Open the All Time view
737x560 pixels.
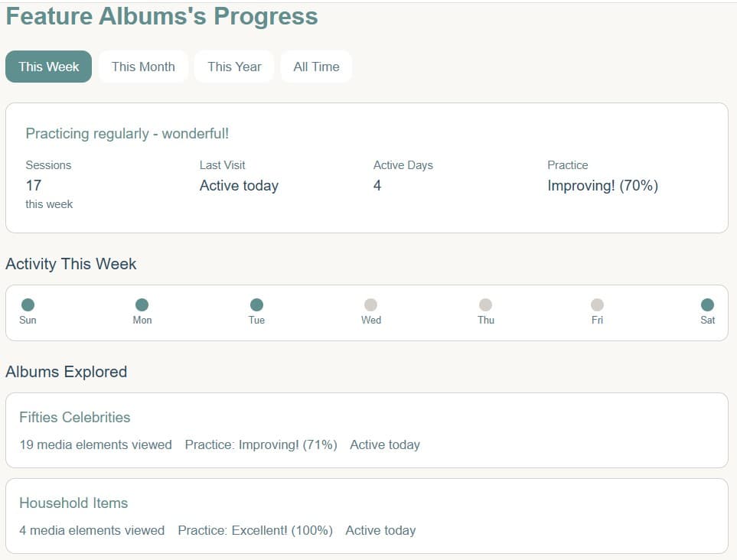(x=316, y=67)
